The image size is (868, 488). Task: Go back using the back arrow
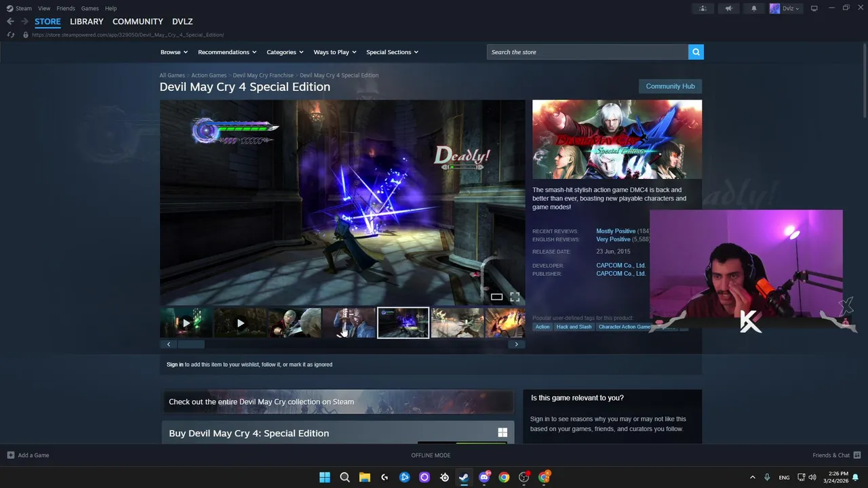click(x=10, y=22)
